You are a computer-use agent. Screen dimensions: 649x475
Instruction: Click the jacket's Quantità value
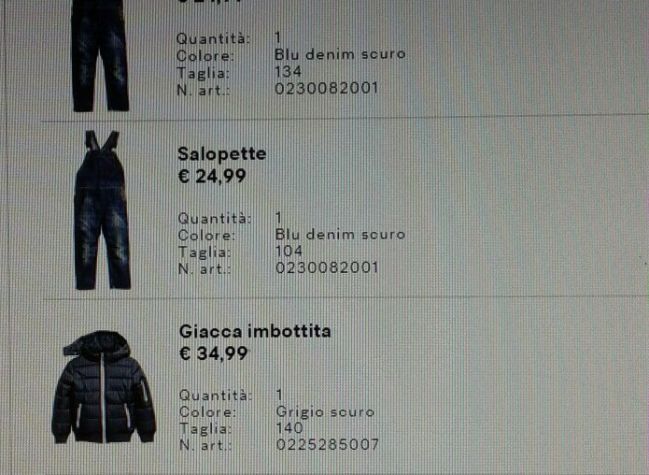pos(280,395)
